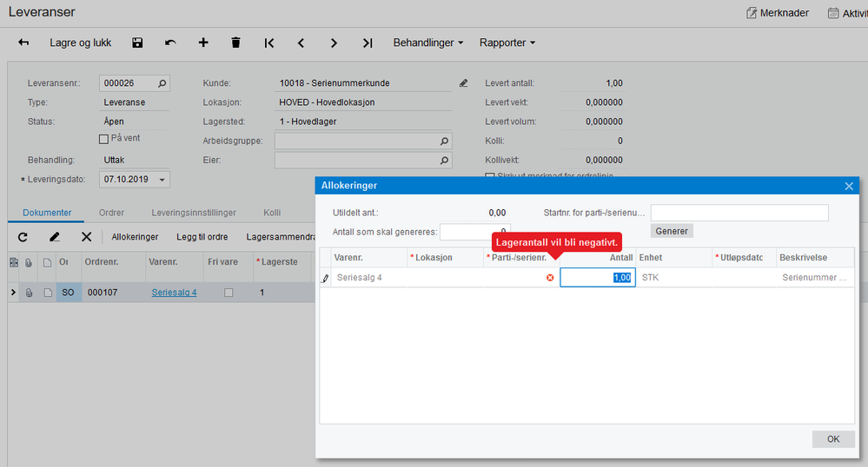Click the attachment paperclip header icon

29,262
